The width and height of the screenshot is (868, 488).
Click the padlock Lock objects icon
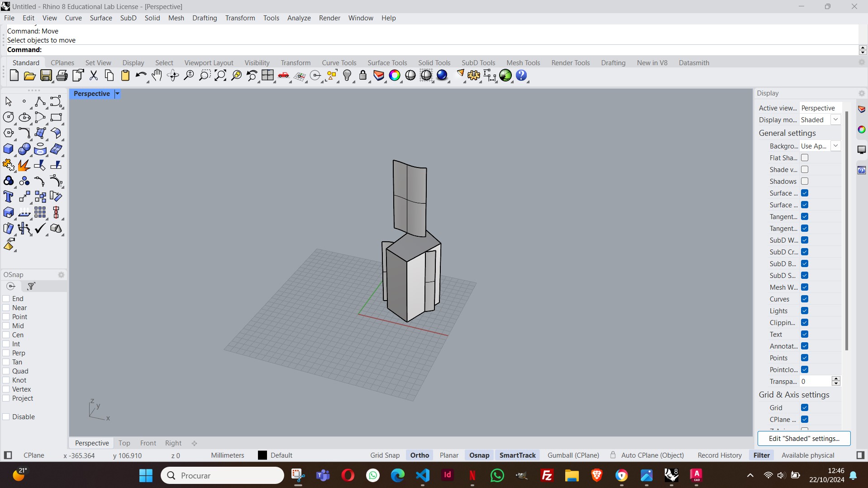[362, 76]
